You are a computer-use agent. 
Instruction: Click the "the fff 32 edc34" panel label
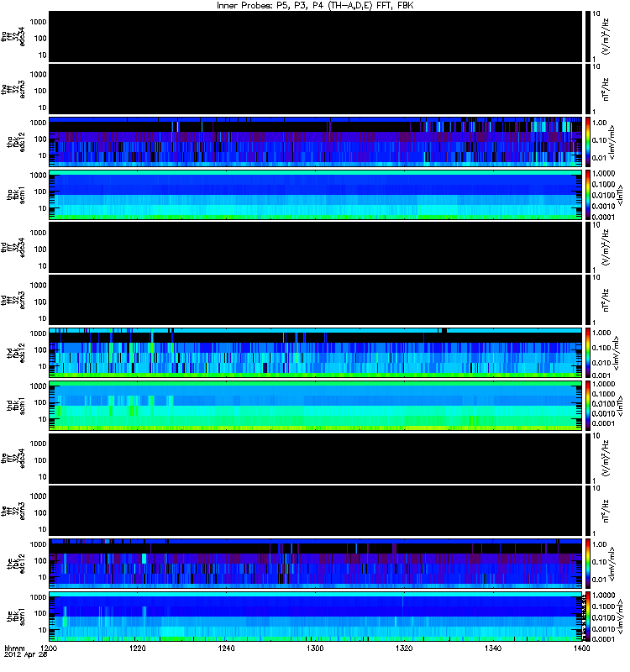pyautogui.click(x=13, y=459)
